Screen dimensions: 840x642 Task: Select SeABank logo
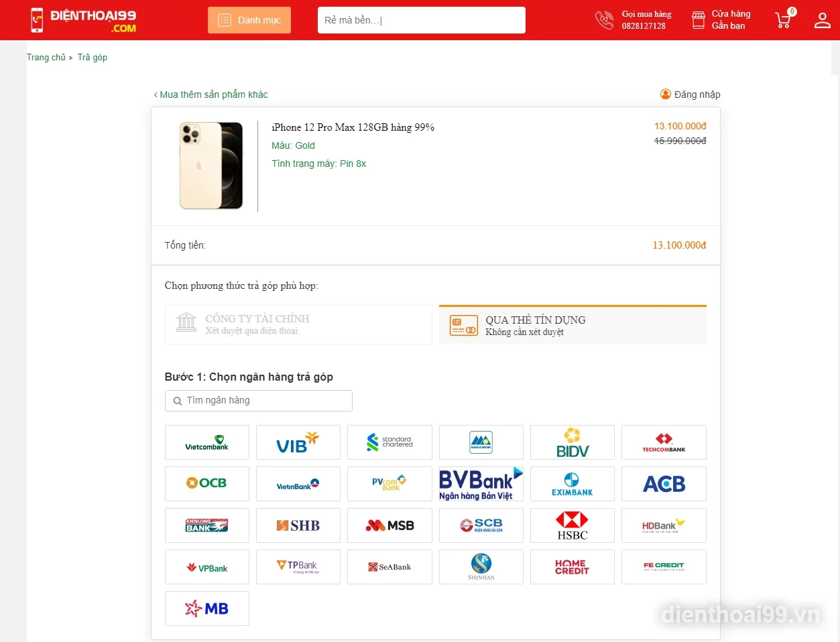(x=389, y=567)
